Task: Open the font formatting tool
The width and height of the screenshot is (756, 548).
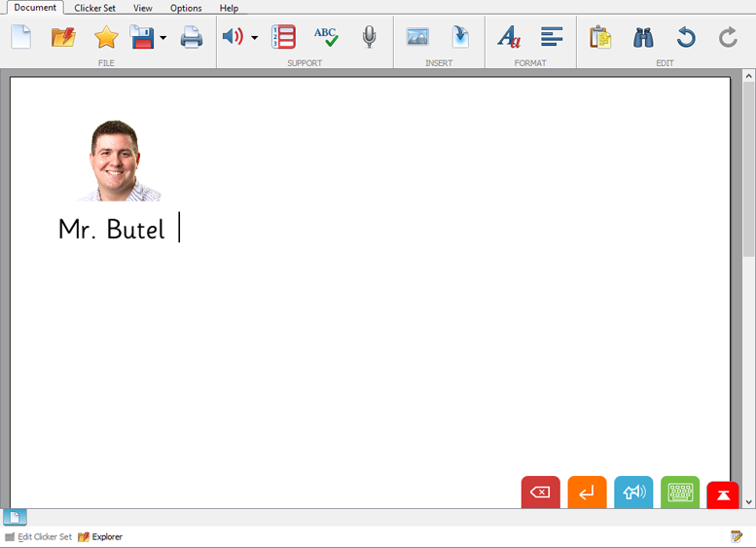Action: tap(509, 38)
